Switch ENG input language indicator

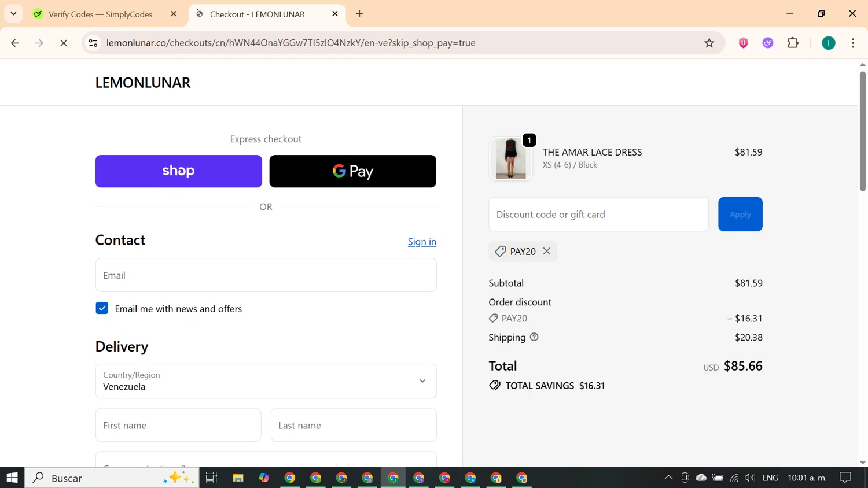click(770, 478)
